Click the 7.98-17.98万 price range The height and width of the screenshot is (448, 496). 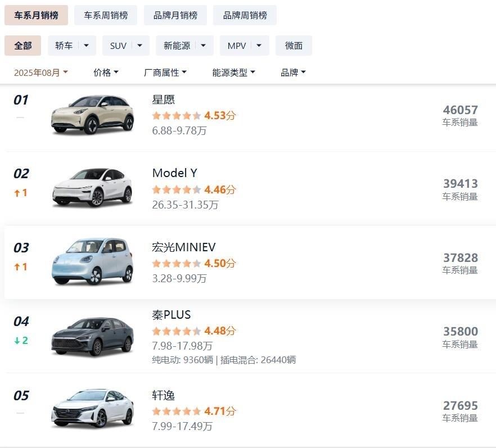[x=182, y=346]
